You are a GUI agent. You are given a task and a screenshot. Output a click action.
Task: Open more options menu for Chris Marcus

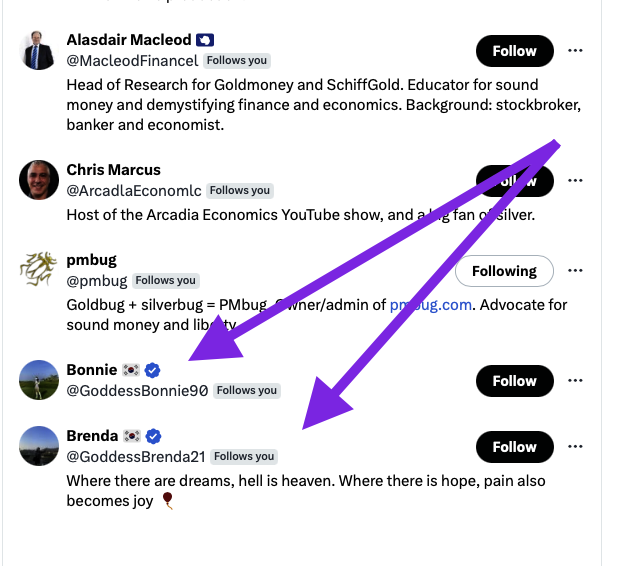click(575, 180)
